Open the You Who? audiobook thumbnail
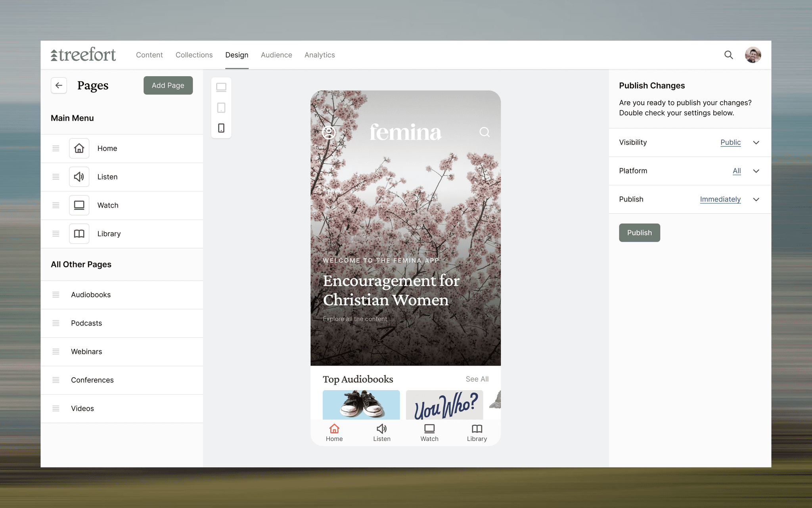The width and height of the screenshot is (812, 508). (444, 404)
